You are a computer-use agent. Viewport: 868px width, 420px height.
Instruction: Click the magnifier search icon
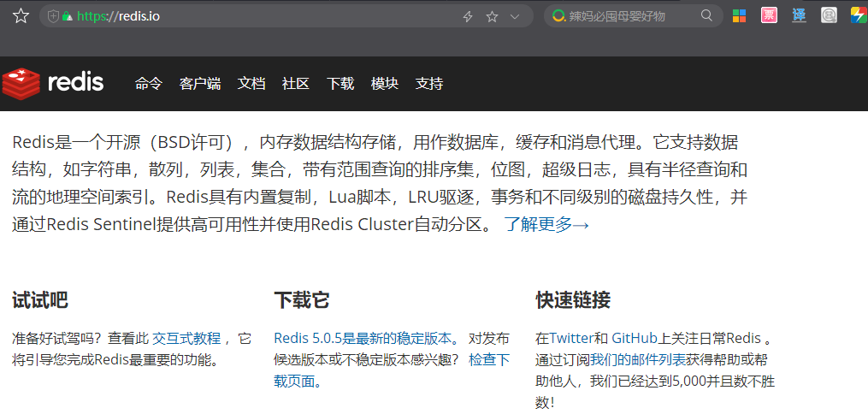(x=706, y=15)
